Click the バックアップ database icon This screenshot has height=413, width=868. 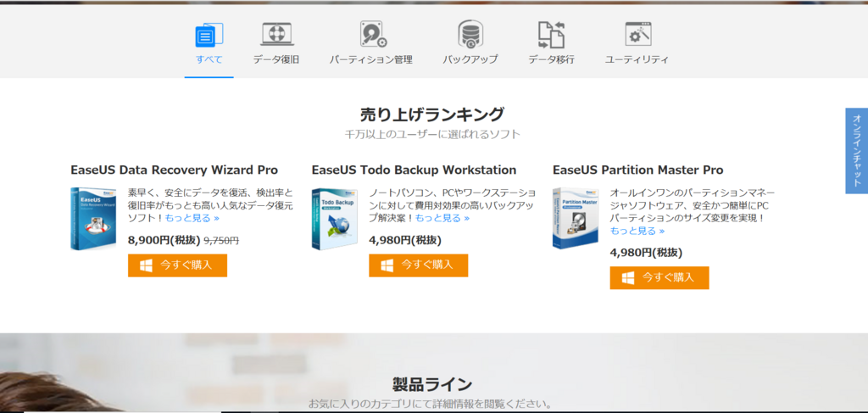(x=470, y=34)
